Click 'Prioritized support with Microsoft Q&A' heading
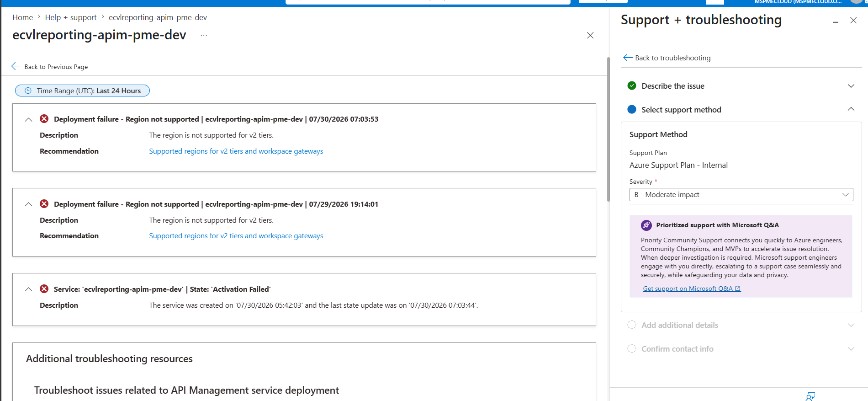Screen dimensions: 868x401 pyautogui.click(x=717, y=225)
